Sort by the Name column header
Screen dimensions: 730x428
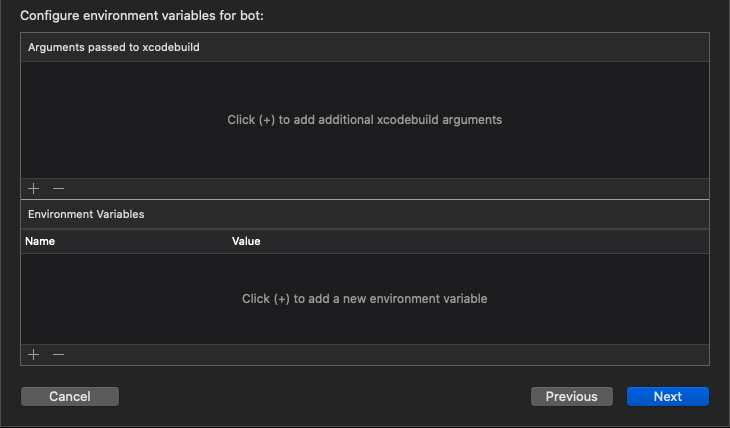pos(40,241)
